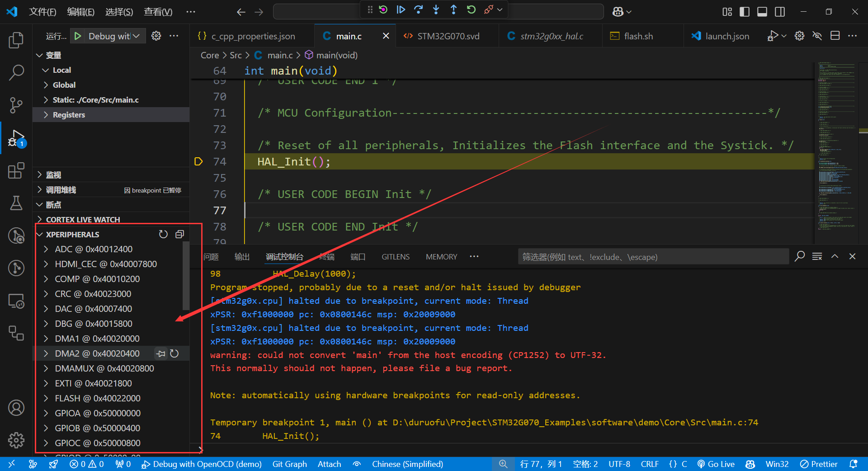Expand the GPIOA peripheral node
Screen dimensions: 868x471
(46, 413)
